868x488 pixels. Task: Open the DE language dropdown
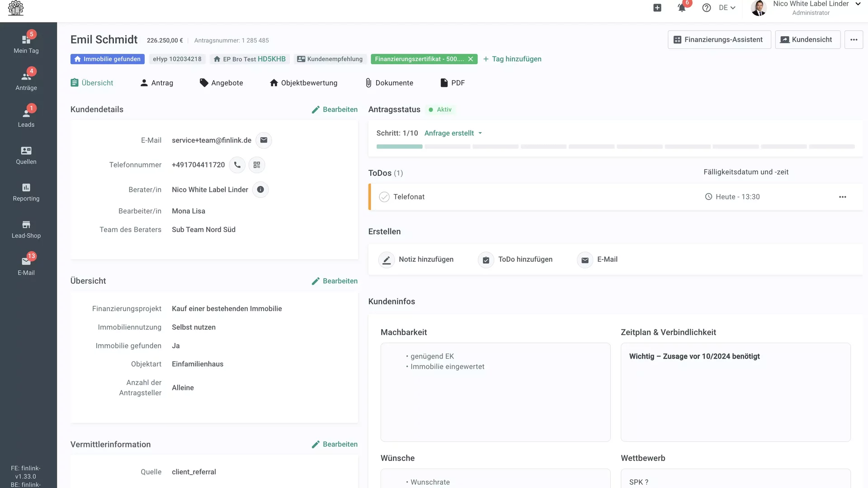click(x=727, y=8)
